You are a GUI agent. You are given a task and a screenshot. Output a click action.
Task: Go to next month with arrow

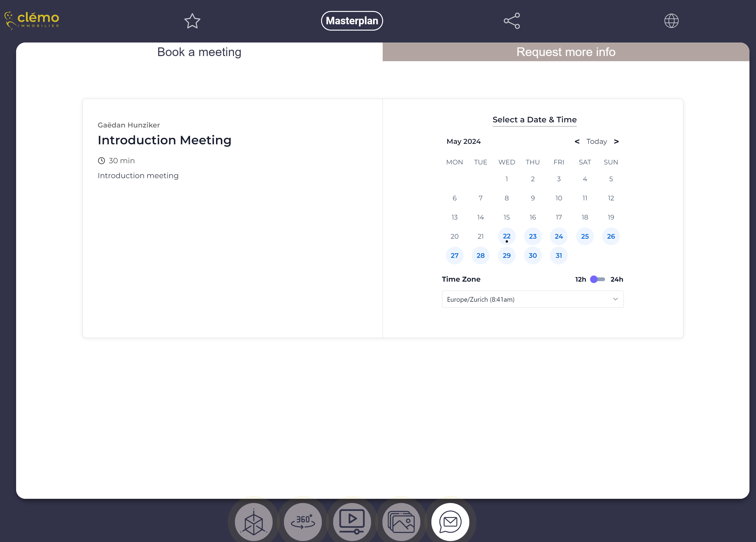[616, 142]
